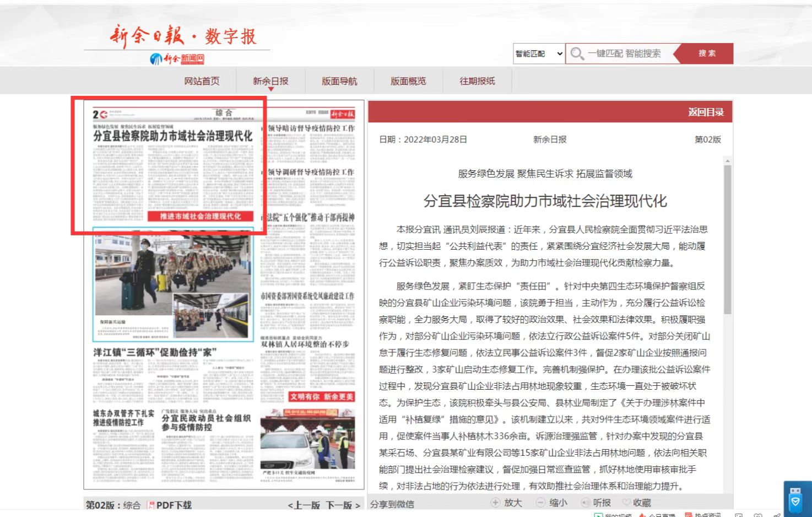Click the 文明有你 新余更美 red banner

pos(321,397)
